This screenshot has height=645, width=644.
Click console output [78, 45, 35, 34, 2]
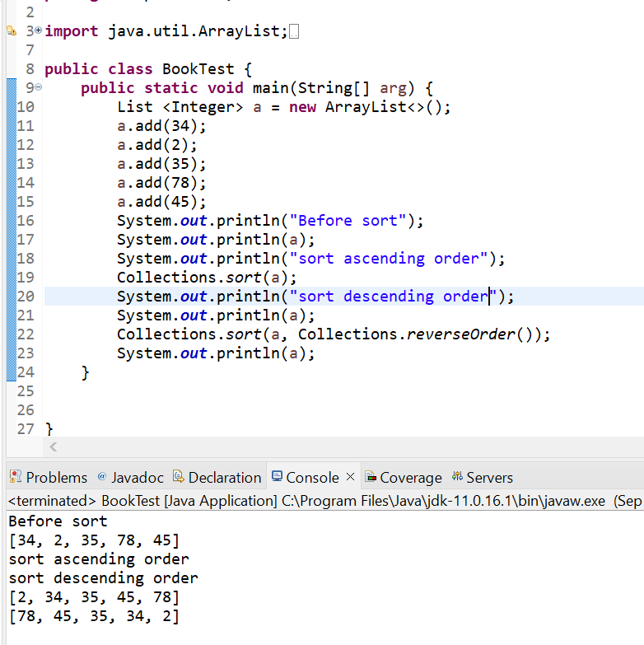click(x=94, y=616)
